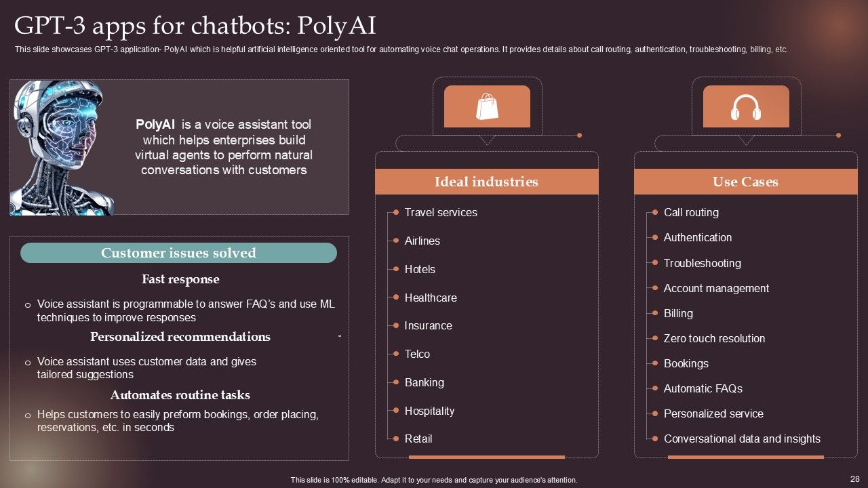Click the Banking entry
This screenshot has width=868, height=488.
pos(424,382)
